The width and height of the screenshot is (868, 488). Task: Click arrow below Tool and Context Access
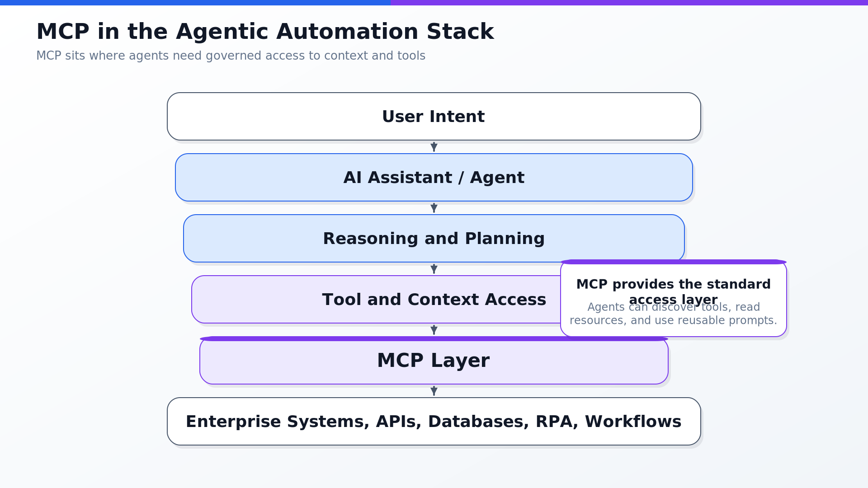point(434,330)
